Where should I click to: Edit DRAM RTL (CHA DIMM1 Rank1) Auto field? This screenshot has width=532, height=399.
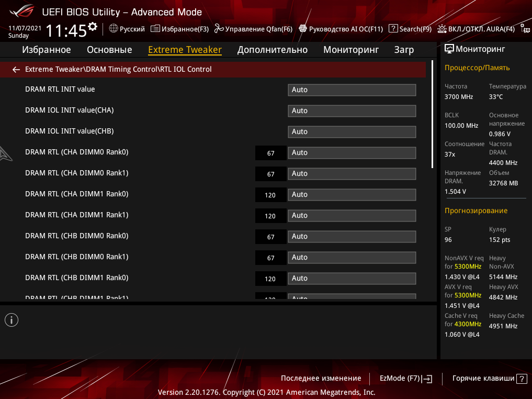352,216
